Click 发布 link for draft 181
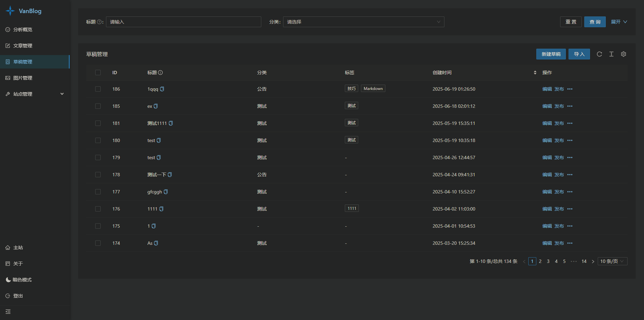The height and width of the screenshot is (320, 644). [559, 123]
